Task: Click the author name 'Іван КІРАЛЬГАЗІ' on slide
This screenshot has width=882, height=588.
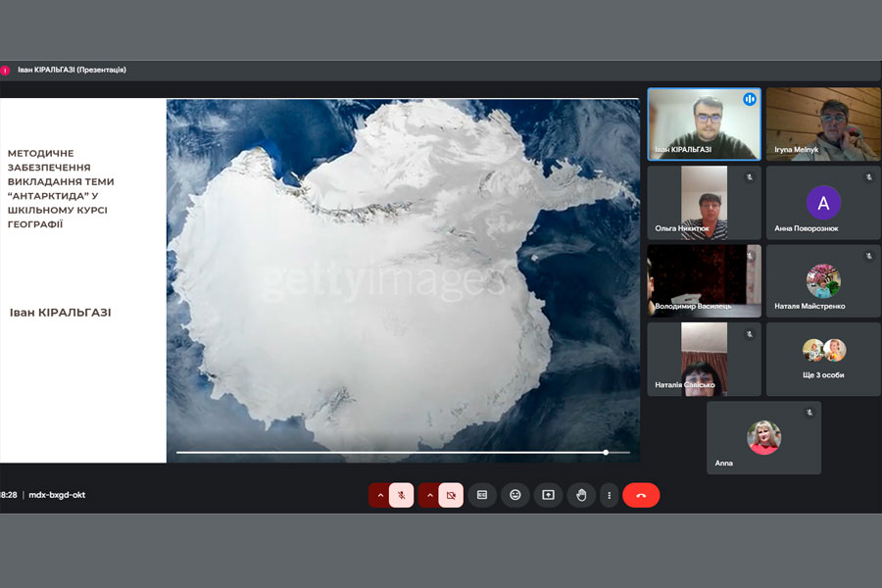Action: 60,313
